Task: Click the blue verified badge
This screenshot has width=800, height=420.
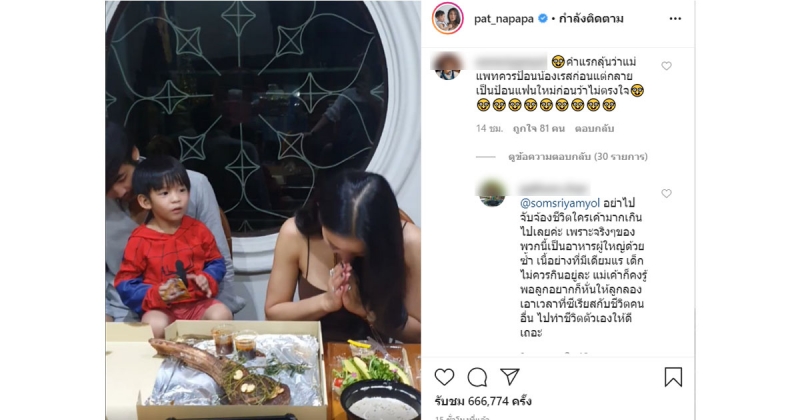Action: (543, 19)
